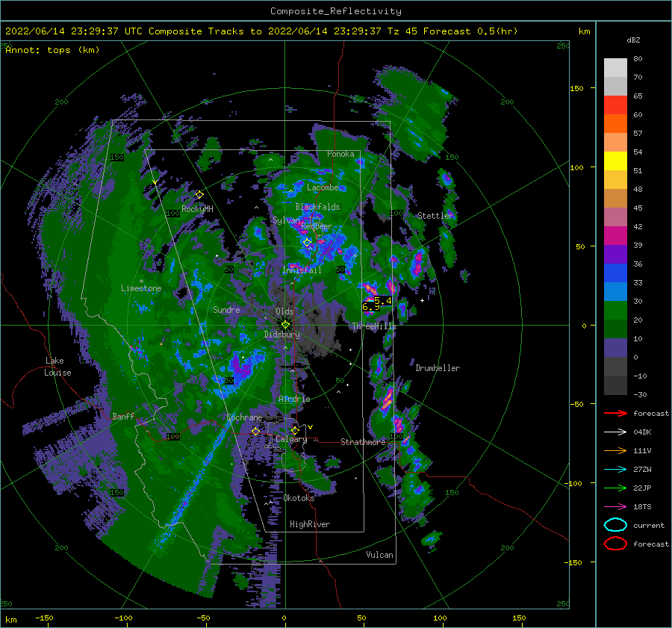Viewport: 672px width, 628px height.
Task: Click the cyan 27ZW arrow in the legend
Action: (x=615, y=470)
